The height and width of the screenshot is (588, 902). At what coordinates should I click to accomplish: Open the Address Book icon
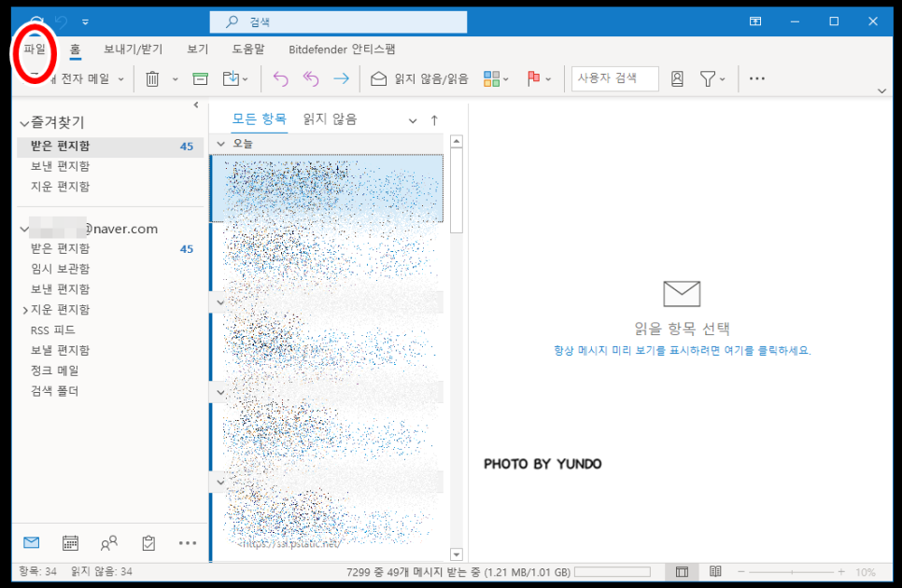pos(677,78)
